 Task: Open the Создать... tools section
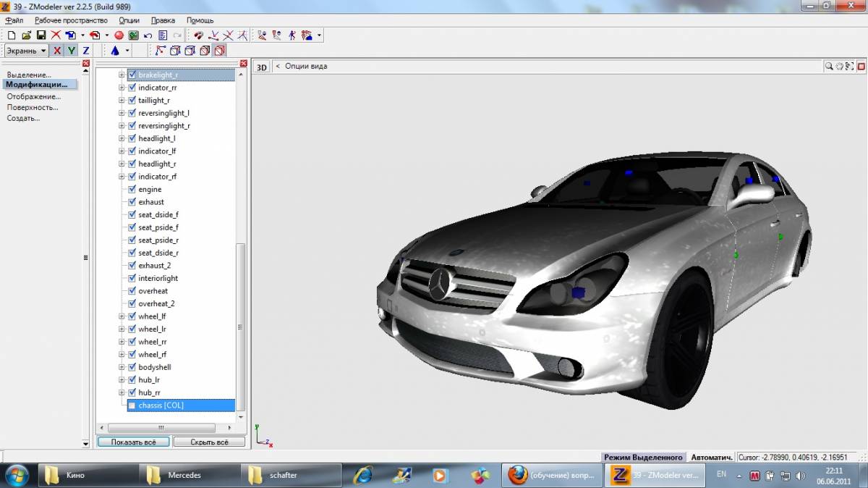[24, 118]
